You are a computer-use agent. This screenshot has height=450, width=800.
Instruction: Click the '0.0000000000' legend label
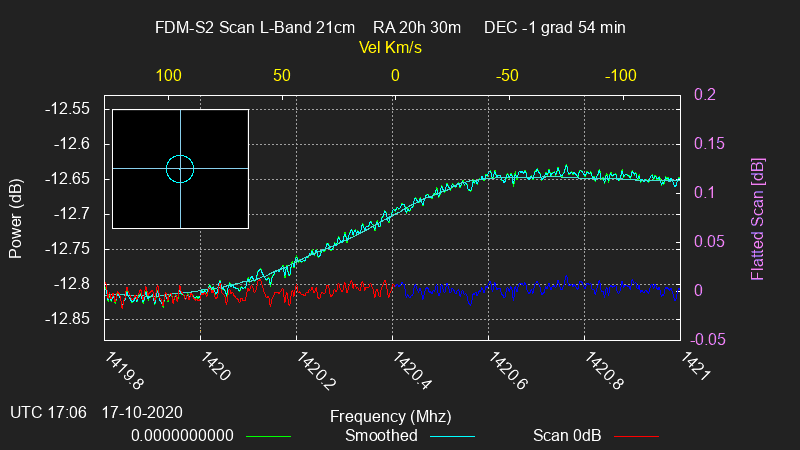(x=182, y=436)
